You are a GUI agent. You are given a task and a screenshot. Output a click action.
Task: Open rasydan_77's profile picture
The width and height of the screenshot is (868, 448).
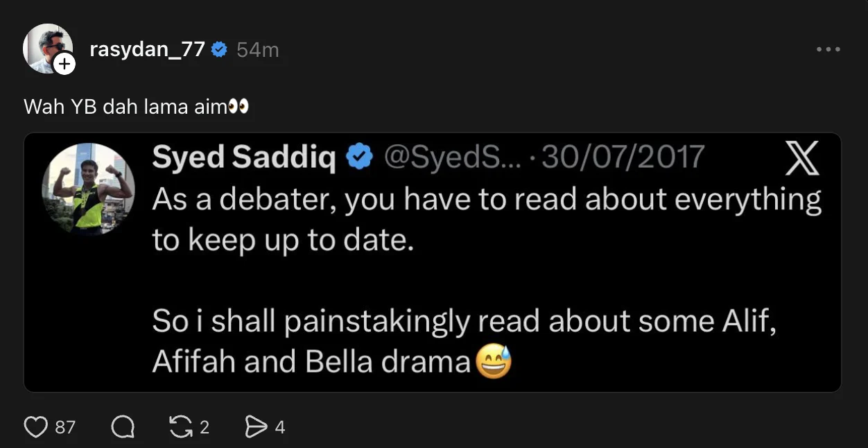tap(46, 47)
